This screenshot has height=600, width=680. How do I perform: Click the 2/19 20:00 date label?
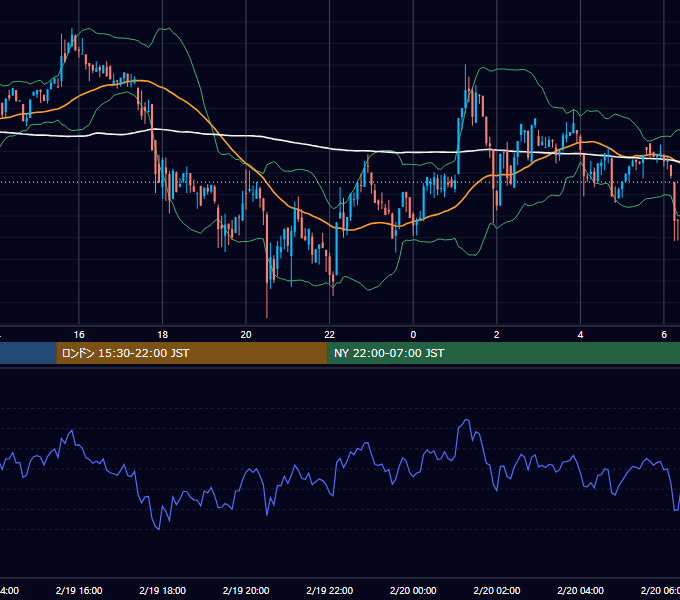coord(246,590)
